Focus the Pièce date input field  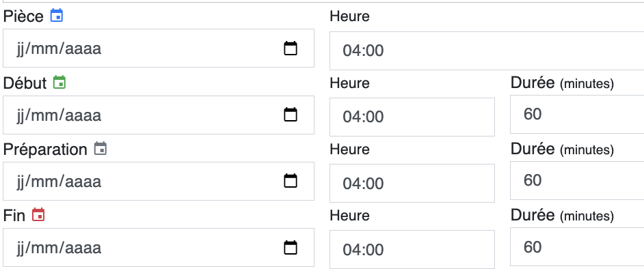tap(159, 48)
